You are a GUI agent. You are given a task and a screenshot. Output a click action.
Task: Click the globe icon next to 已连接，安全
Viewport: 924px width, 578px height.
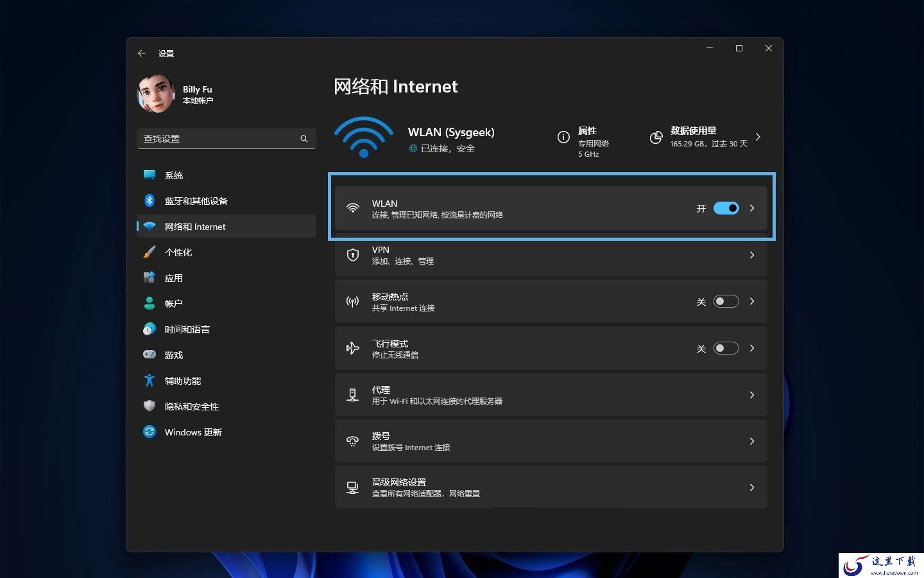pos(413,148)
